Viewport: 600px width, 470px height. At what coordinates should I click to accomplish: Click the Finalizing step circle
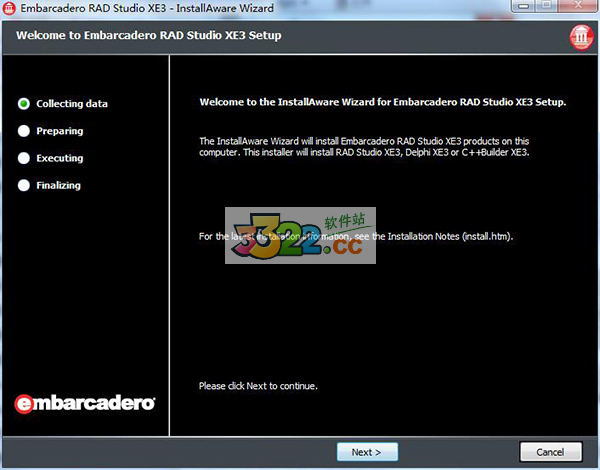click(24, 185)
